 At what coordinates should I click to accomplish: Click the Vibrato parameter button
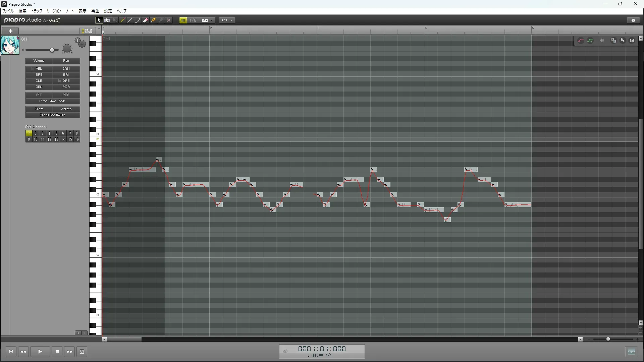[x=66, y=109]
